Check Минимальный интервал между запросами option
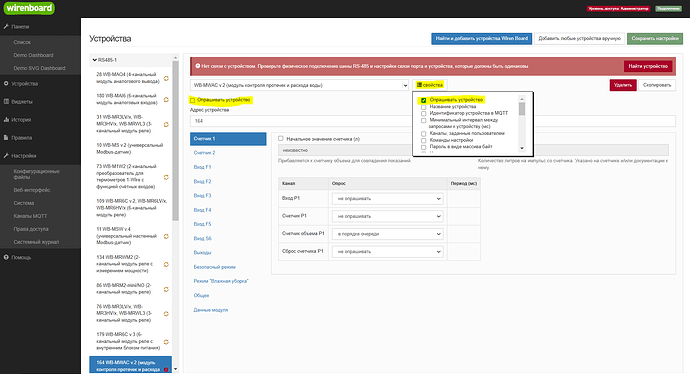This screenshot has width=690, height=374. [423, 120]
